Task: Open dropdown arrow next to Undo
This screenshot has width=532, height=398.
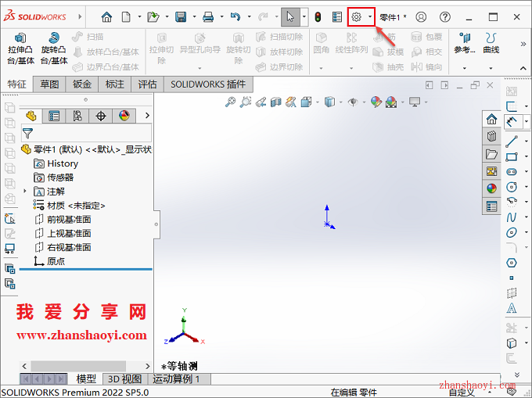Action: pyautogui.click(x=250, y=16)
